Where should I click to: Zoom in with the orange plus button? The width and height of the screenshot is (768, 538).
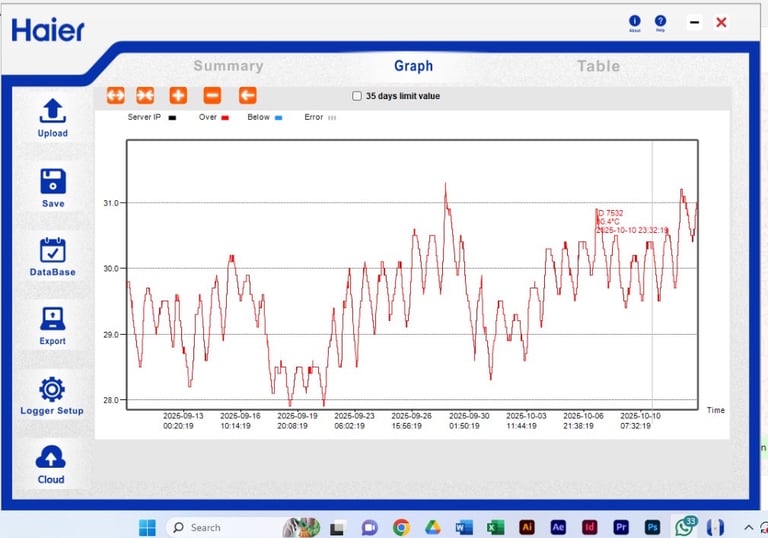pos(178,96)
